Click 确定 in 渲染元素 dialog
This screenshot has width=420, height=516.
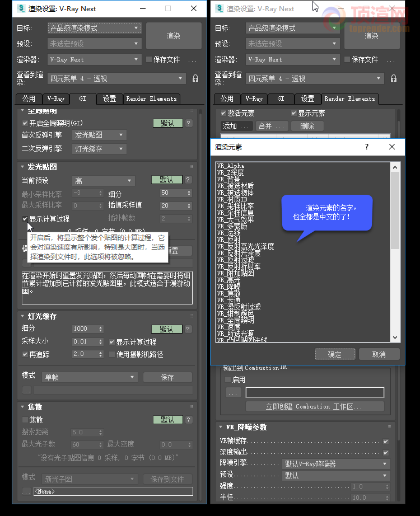coord(335,354)
